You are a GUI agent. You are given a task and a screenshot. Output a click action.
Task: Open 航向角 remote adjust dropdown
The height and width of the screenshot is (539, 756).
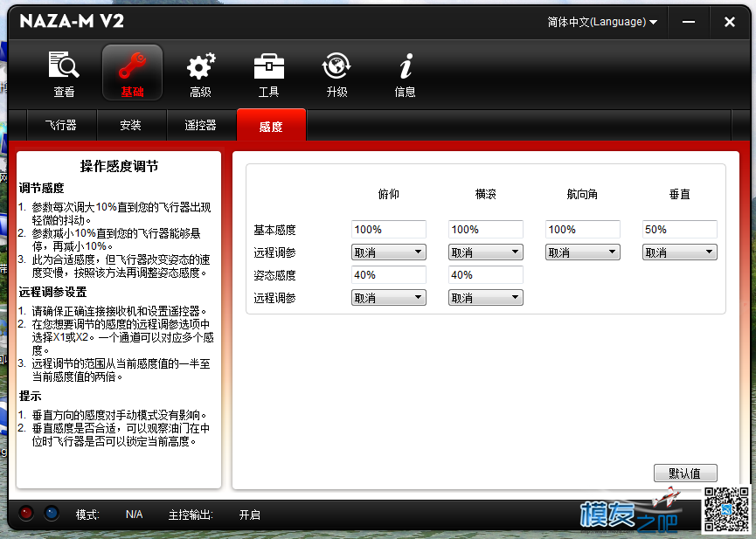582,252
